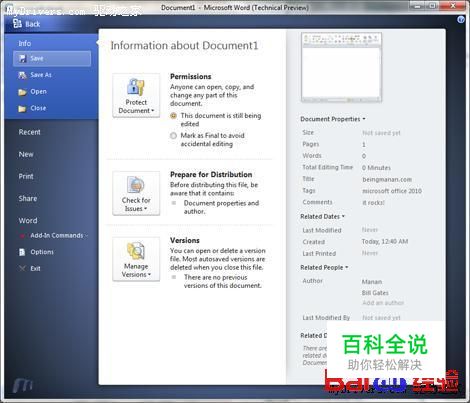Viewport: 470px width, 403px height.
Task: Open the New tab
Action: 26,155
